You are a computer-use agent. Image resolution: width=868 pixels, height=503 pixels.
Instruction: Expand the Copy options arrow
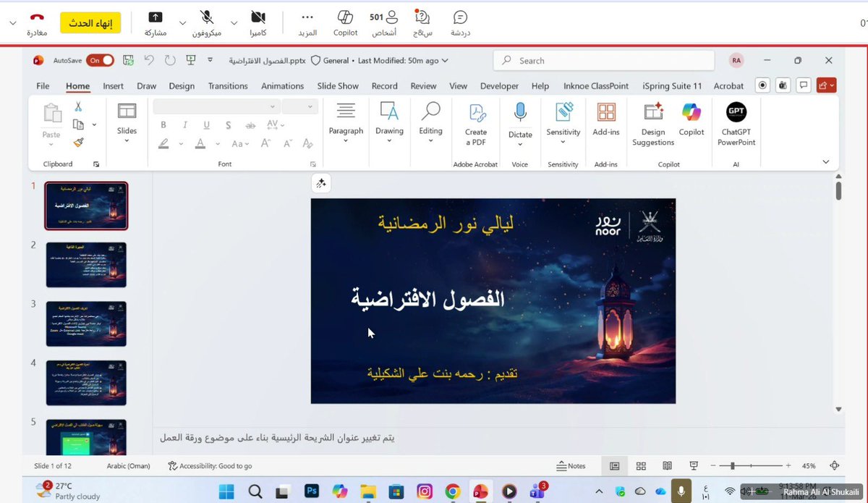click(x=94, y=124)
